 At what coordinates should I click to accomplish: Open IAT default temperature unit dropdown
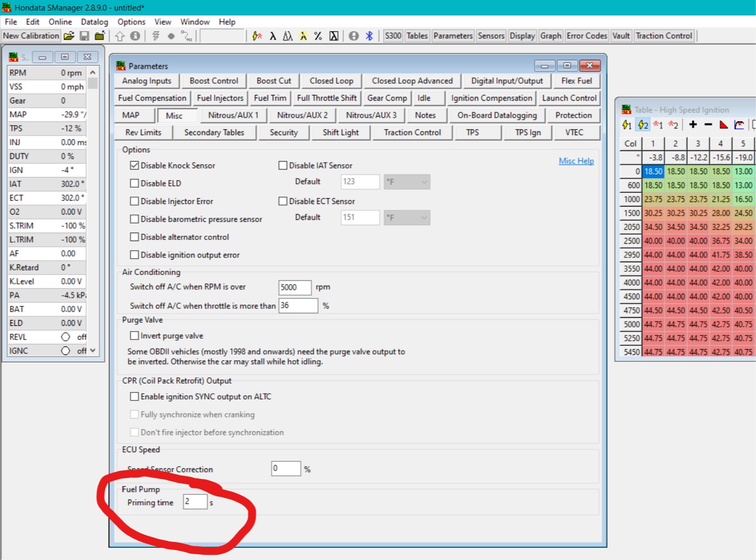[407, 182]
